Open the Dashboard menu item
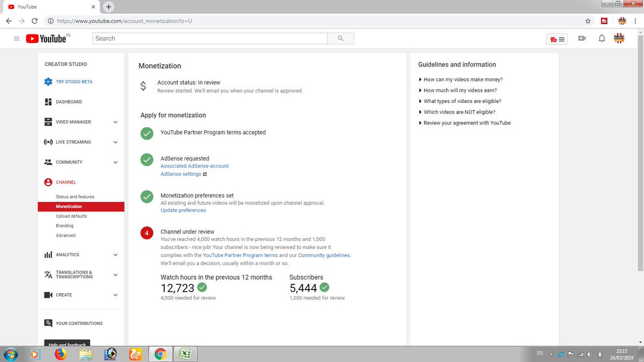The image size is (644, 362). pyautogui.click(x=69, y=102)
